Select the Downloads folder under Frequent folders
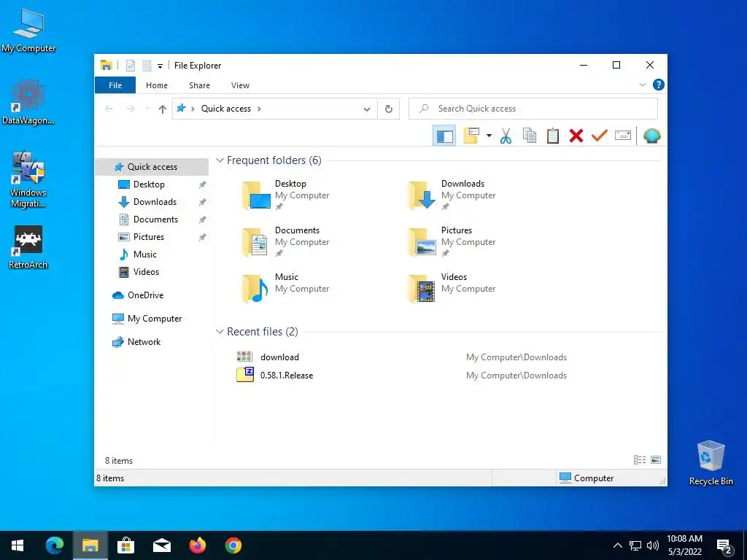 pos(452,195)
